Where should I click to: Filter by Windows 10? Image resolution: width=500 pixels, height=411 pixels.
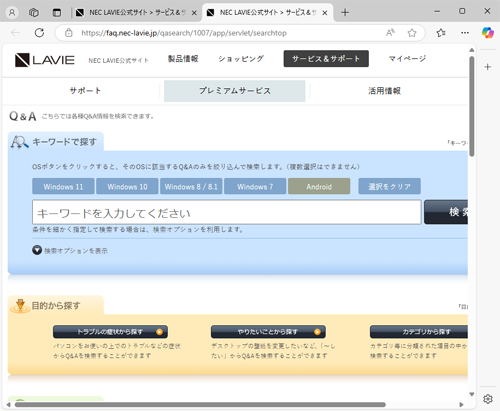127,186
